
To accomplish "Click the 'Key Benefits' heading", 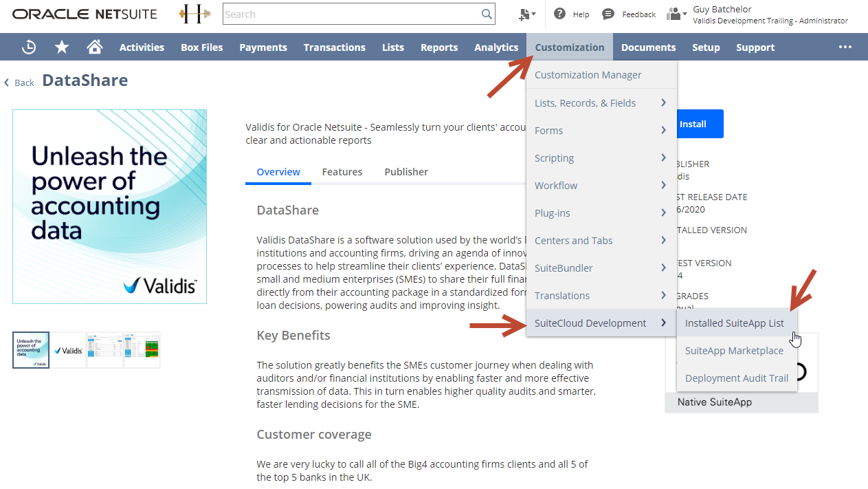I will click(x=293, y=336).
